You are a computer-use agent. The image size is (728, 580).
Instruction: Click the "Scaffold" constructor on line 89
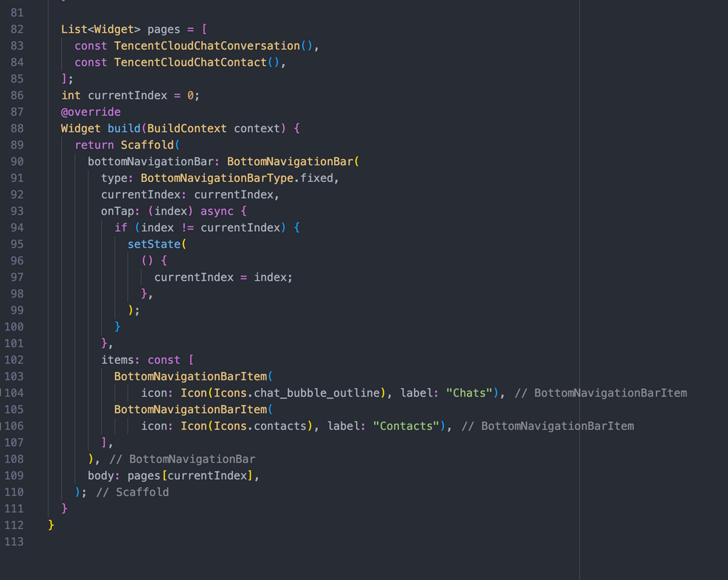coord(147,145)
